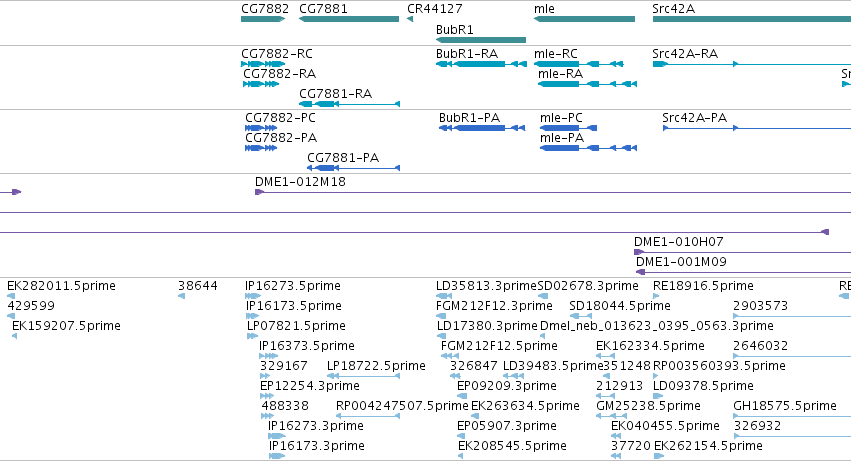This screenshot has width=851, height=461.
Task: Click the EK040455.5prime EST label
Action: [665, 426]
